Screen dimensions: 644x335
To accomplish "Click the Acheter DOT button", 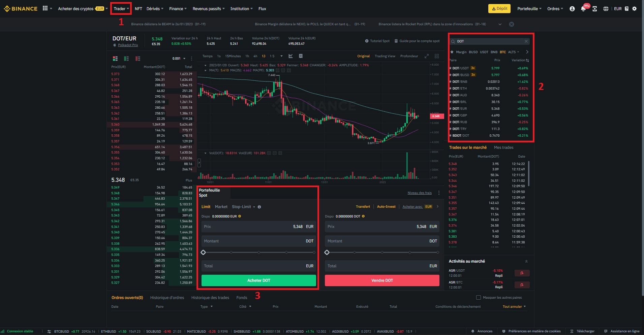I will (259, 280).
